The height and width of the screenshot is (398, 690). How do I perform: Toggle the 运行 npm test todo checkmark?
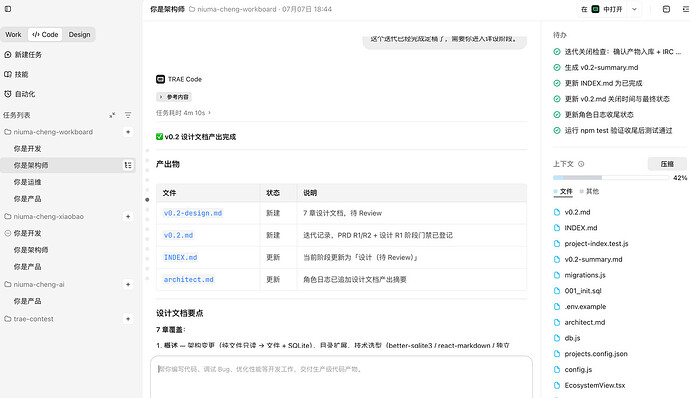point(557,130)
